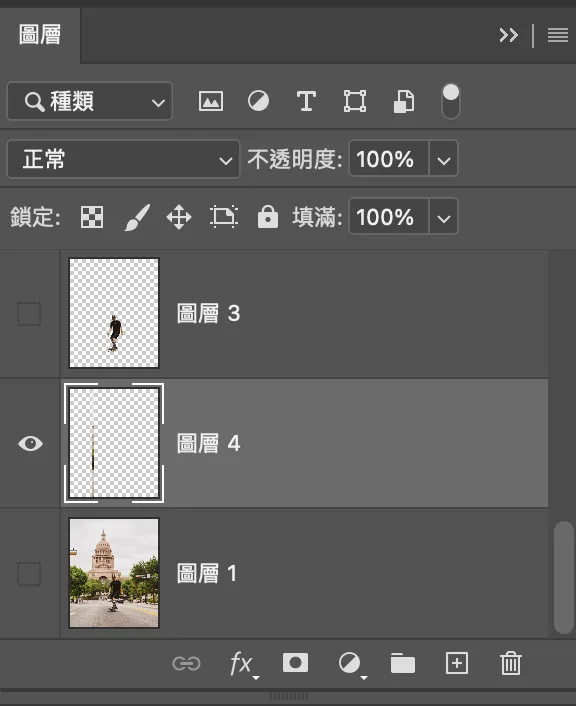576x706 pixels.
Task: Show 圖層 1 visibility box
Action: (x=29, y=574)
